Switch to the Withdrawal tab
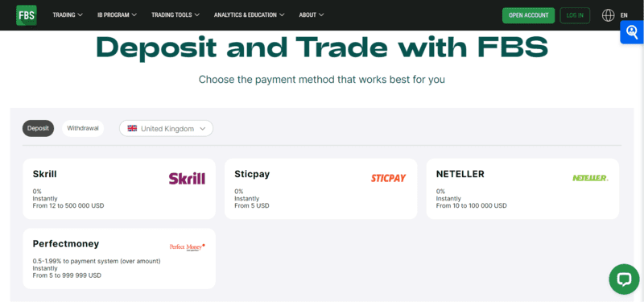This screenshot has width=644, height=302. coord(83,128)
